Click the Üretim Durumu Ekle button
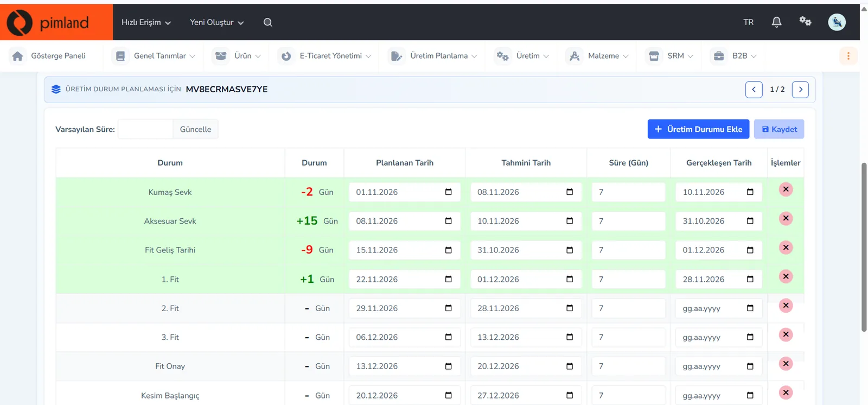The image size is (868, 405). (698, 129)
